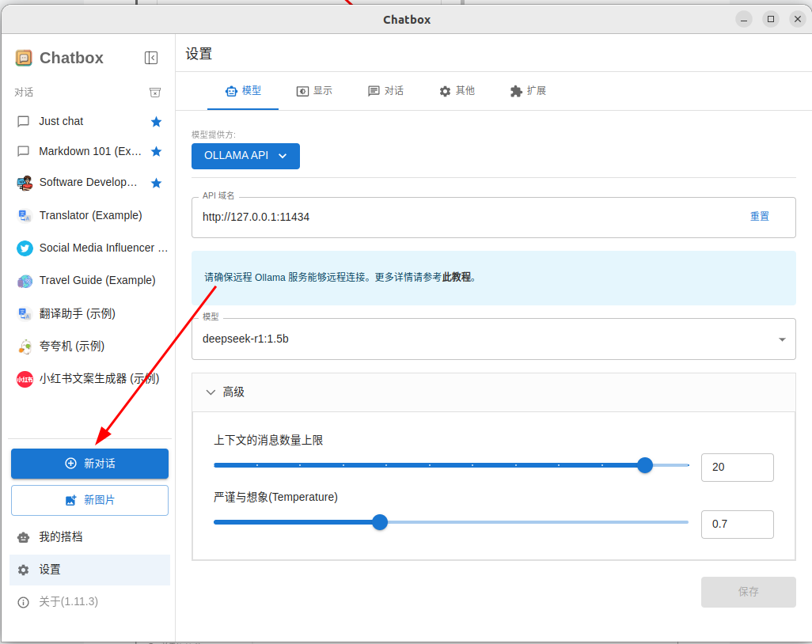Viewport: 812px width, 644px height.
Task: Click the Chatbox logo icon
Action: pyautogui.click(x=24, y=58)
